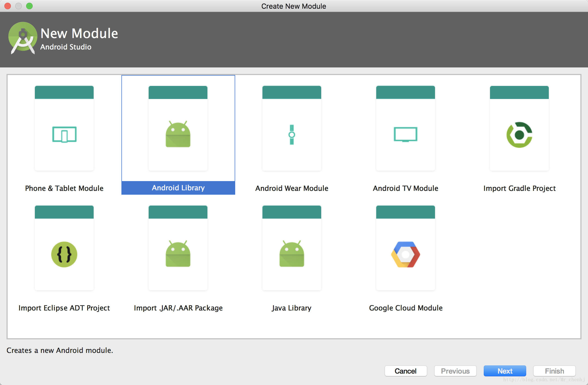This screenshot has width=588, height=385.
Task: Choose the Android Wear watch icon
Action: point(292,135)
